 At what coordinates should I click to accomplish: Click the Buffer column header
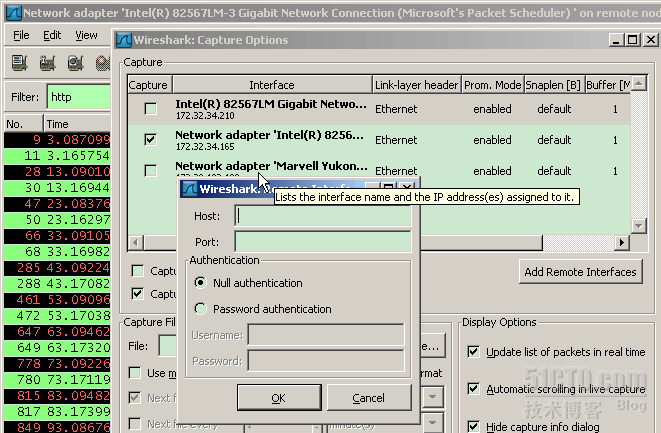point(608,85)
